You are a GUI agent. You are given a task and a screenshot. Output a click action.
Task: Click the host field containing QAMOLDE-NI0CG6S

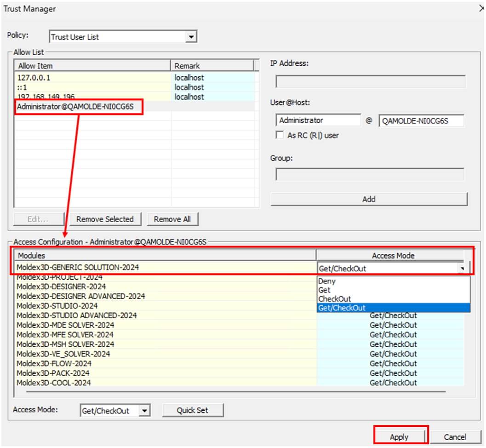click(x=421, y=121)
